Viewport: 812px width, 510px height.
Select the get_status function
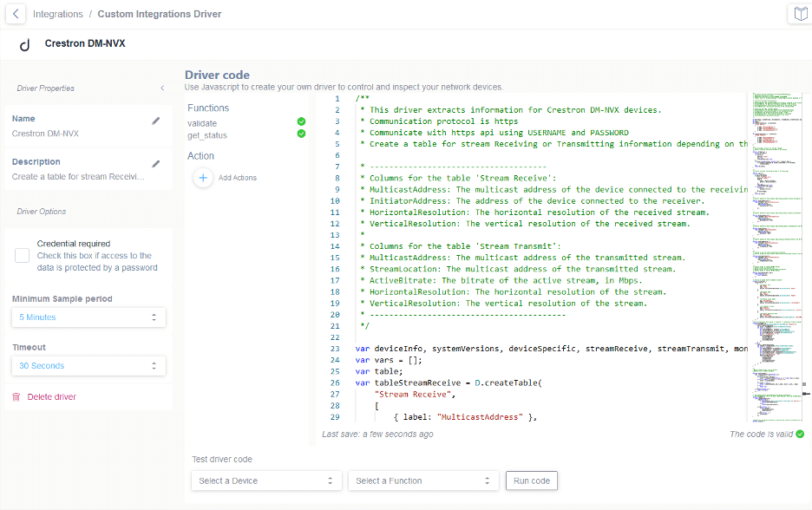pos(207,135)
